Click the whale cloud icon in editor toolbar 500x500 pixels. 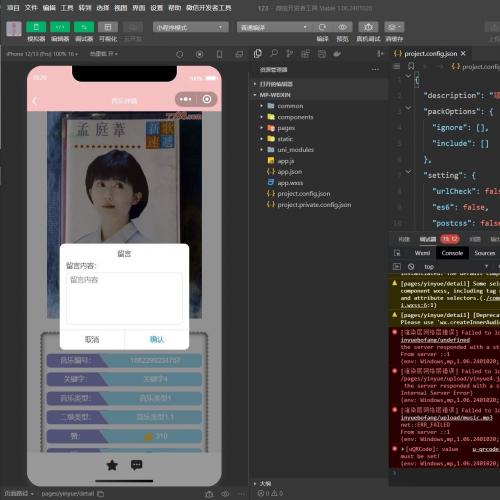(337, 54)
